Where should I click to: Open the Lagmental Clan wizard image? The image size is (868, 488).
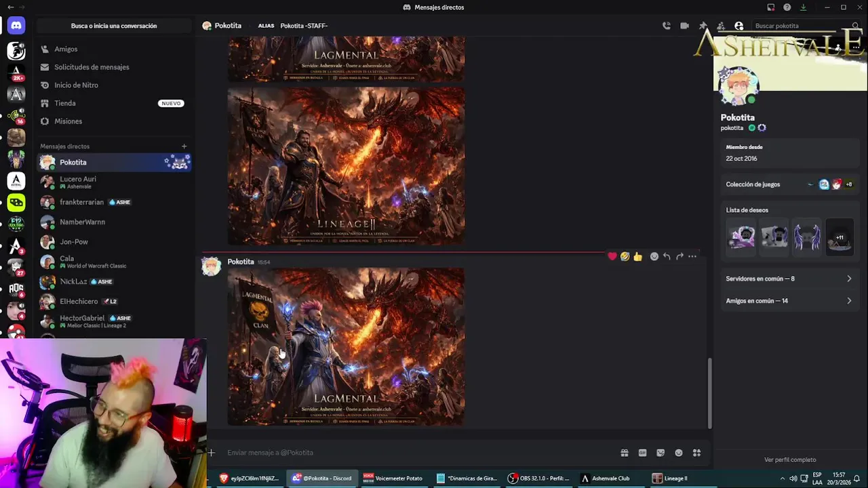click(x=346, y=346)
